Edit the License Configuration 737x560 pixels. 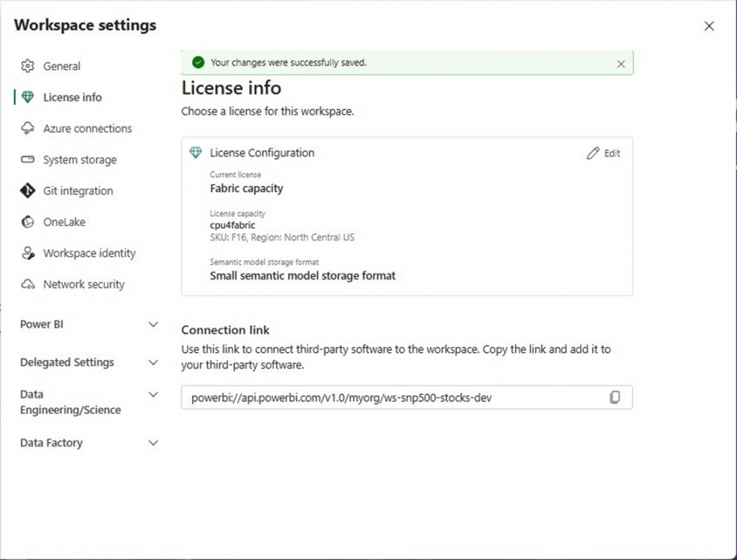click(x=603, y=153)
